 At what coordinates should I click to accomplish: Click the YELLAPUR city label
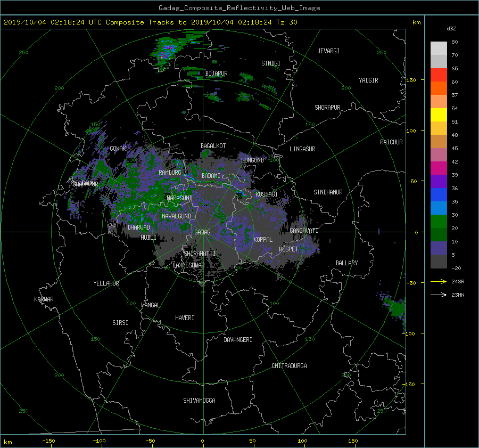click(106, 283)
